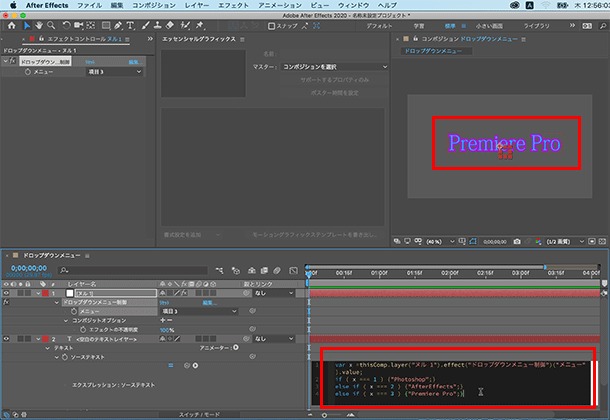The image size is (610, 420).
Task: Open the ファイル menu
Action: 89,5
